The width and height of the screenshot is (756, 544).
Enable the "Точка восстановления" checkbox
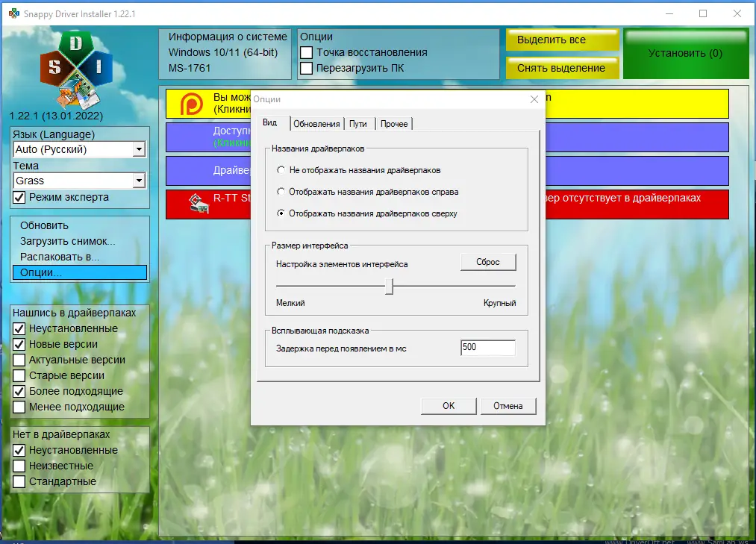click(x=308, y=52)
